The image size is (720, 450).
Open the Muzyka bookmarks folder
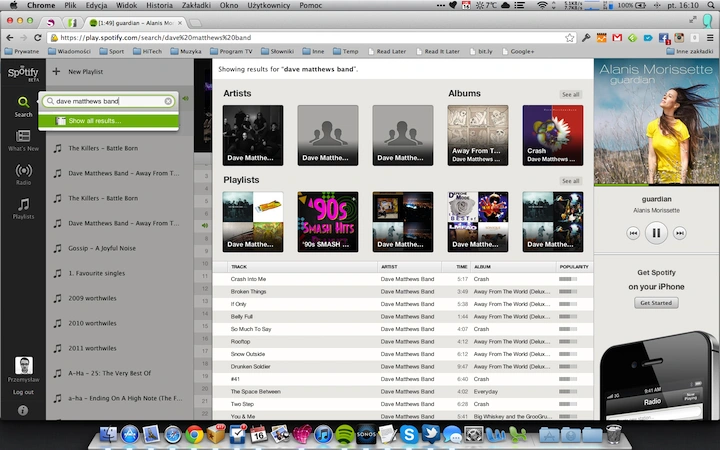point(186,51)
